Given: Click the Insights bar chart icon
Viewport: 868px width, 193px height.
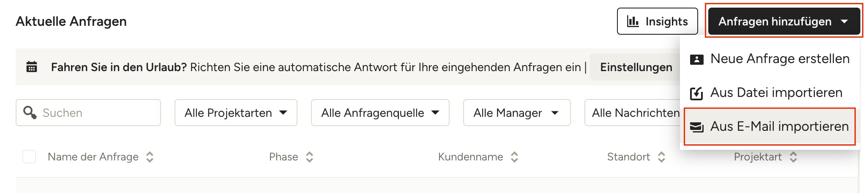Looking at the screenshot, I should 633,21.
